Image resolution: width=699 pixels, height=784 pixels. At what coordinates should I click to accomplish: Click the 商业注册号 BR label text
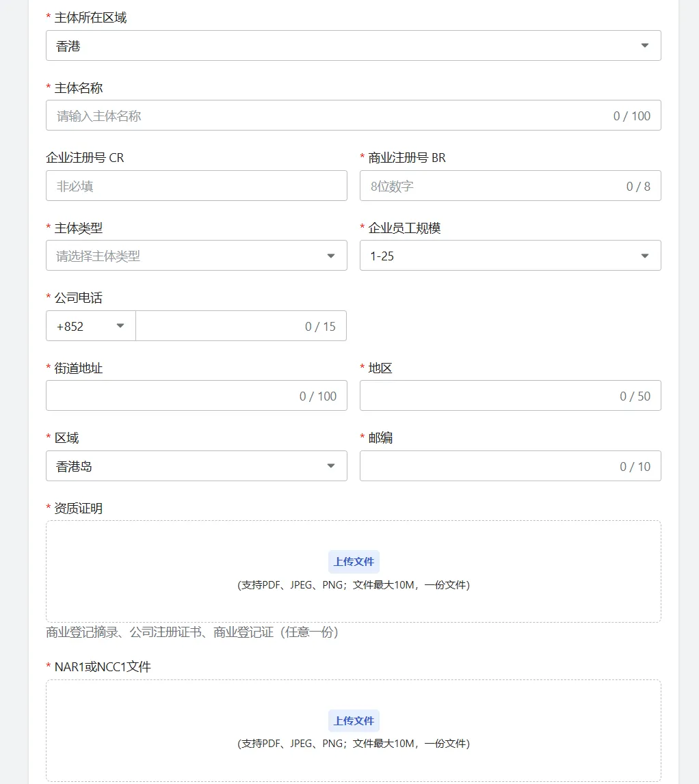point(407,158)
